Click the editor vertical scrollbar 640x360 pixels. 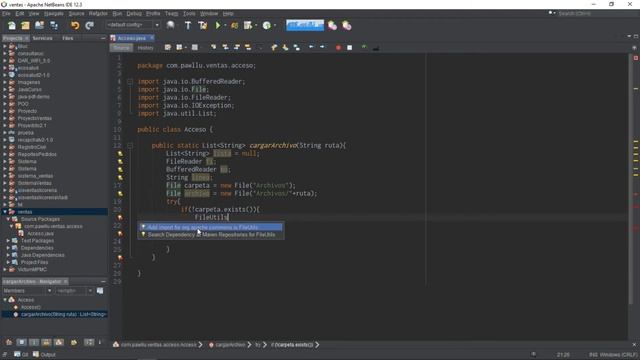(630, 179)
